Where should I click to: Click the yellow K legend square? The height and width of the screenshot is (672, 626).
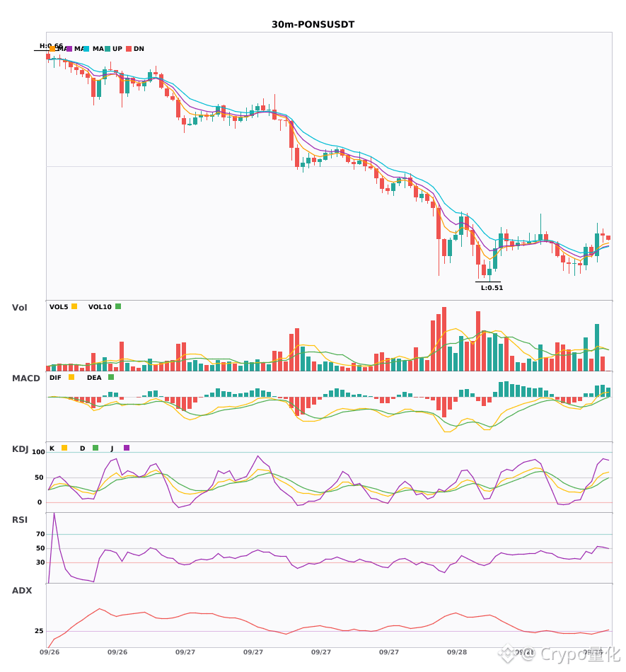point(64,448)
